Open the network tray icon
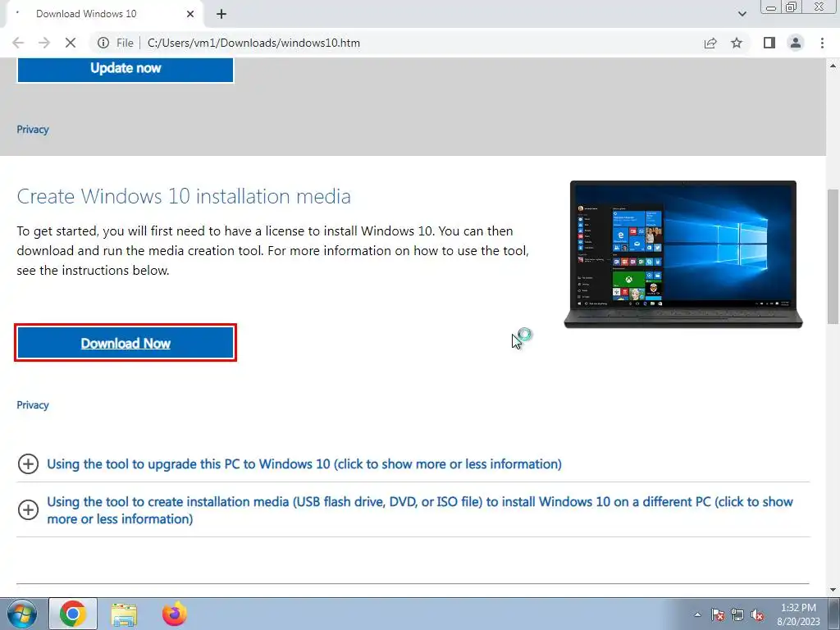The image size is (840, 630). pos(737,614)
